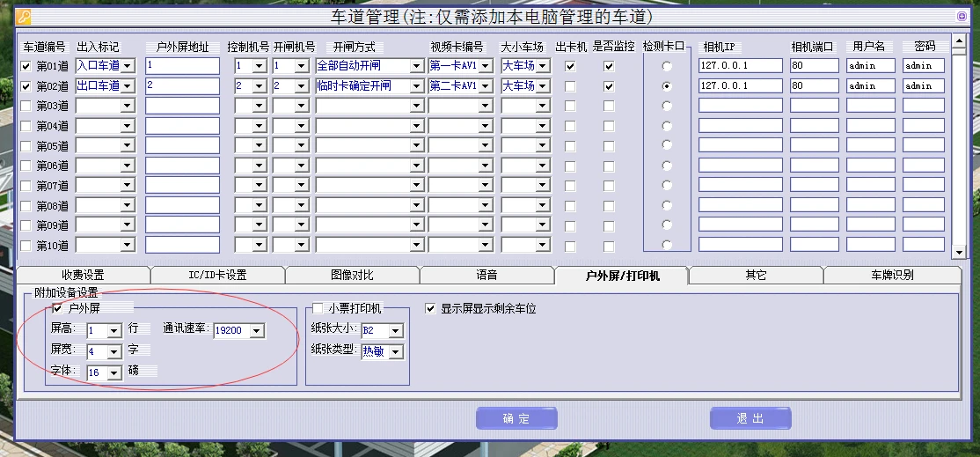Switch to the 车牌识别 tab
Viewport: 980px width, 457px height.
pyautogui.click(x=893, y=275)
